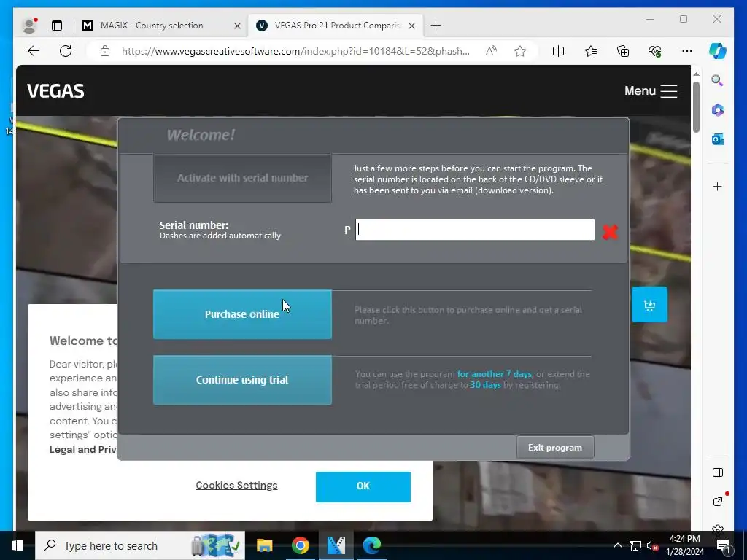Switch to the VEGAS app in taskbar
Image resolution: width=747 pixels, height=560 pixels.
[x=336, y=545]
